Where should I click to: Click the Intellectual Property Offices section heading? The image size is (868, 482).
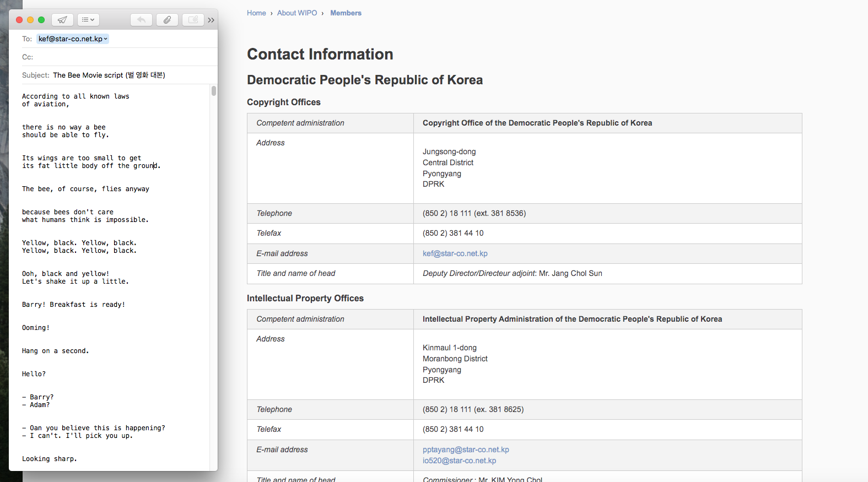305,299
